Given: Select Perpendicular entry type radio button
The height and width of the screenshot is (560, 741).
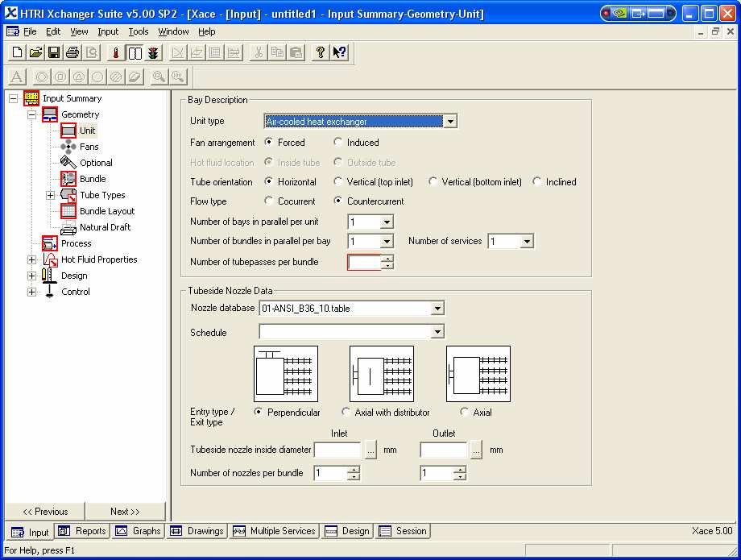Looking at the screenshot, I should 258,412.
